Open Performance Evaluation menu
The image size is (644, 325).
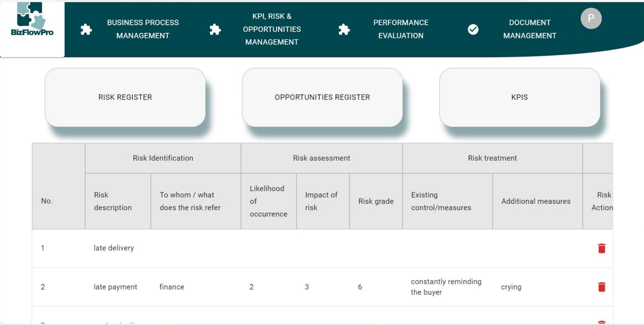(401, 29)
